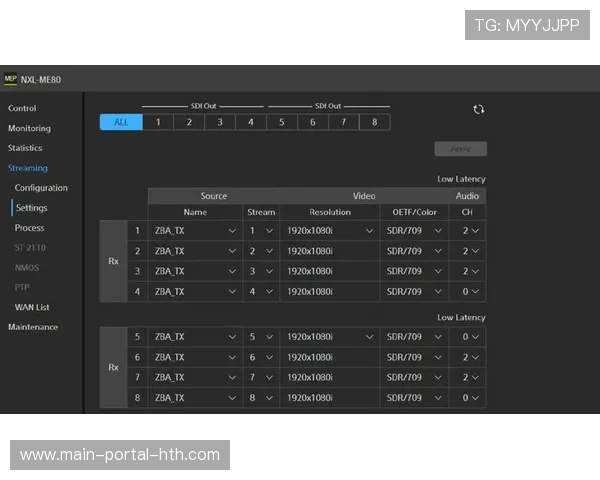The height and width of the screenshot is (480, 600).
Task: Open the Maintenance sidebar section
Action: [33, 327]
